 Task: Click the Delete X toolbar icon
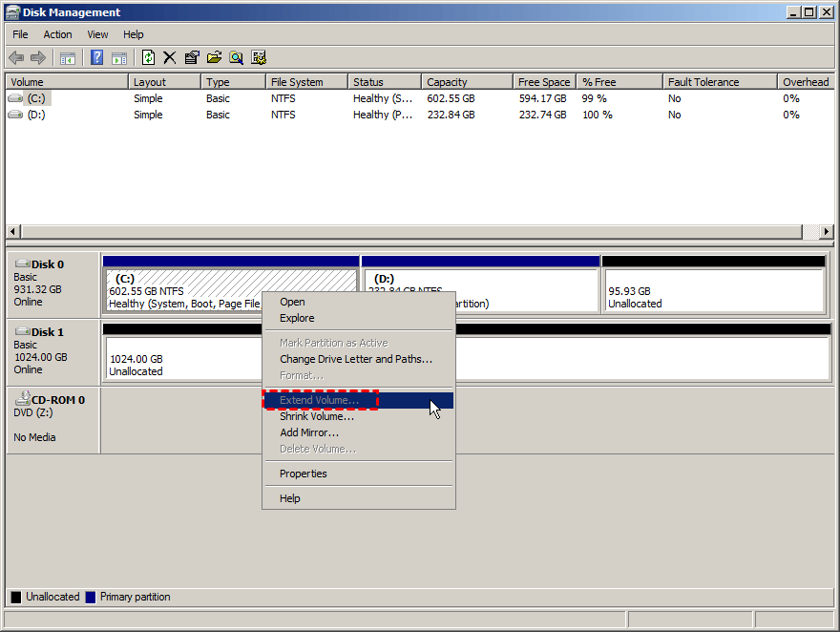click(170, 58)
